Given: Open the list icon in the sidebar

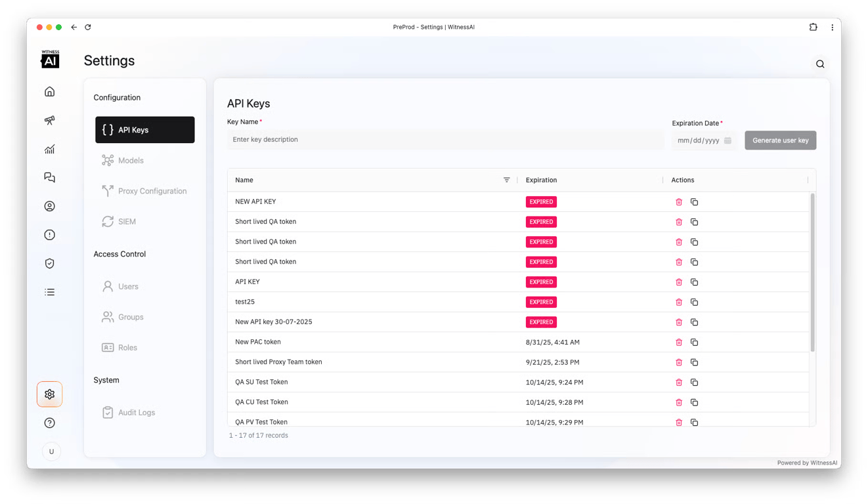Looking at the screenshot, I should point(50,292).
